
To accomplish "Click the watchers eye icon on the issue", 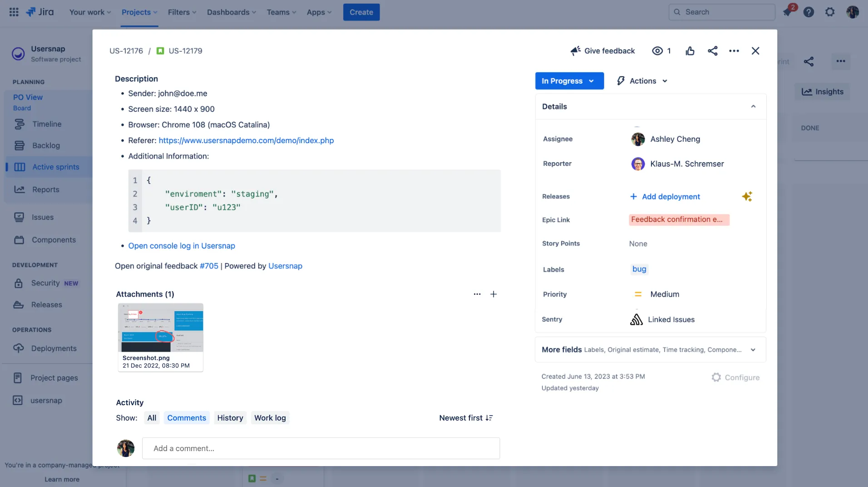I will [x=657, y=50].
